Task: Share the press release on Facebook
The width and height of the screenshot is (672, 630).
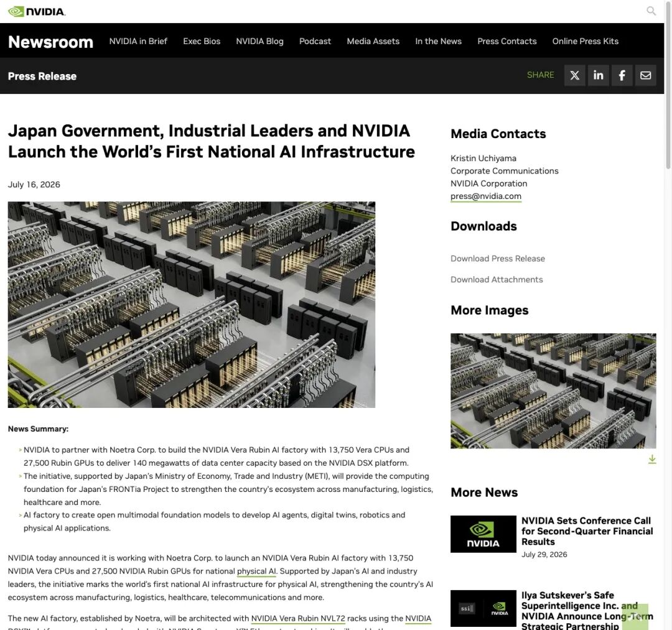Action: click(x=622, y=75)
